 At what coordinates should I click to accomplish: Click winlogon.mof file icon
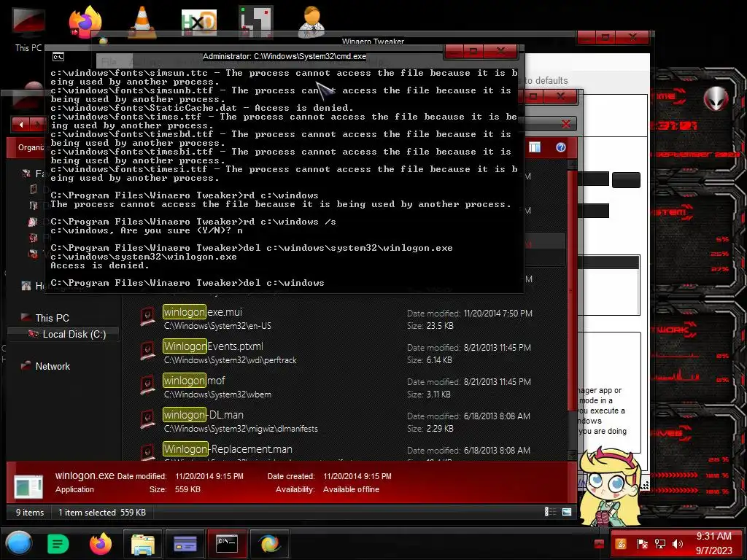pos(147,385)
